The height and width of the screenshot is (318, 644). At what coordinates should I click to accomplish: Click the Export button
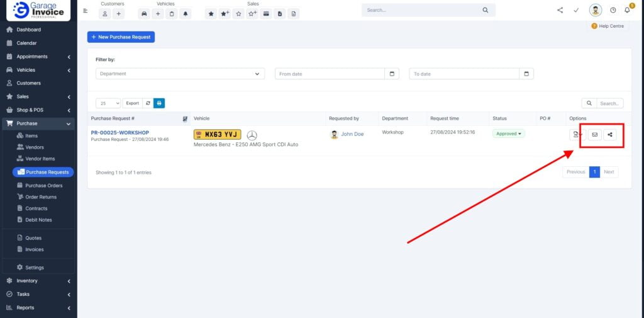tap(132, 103)
